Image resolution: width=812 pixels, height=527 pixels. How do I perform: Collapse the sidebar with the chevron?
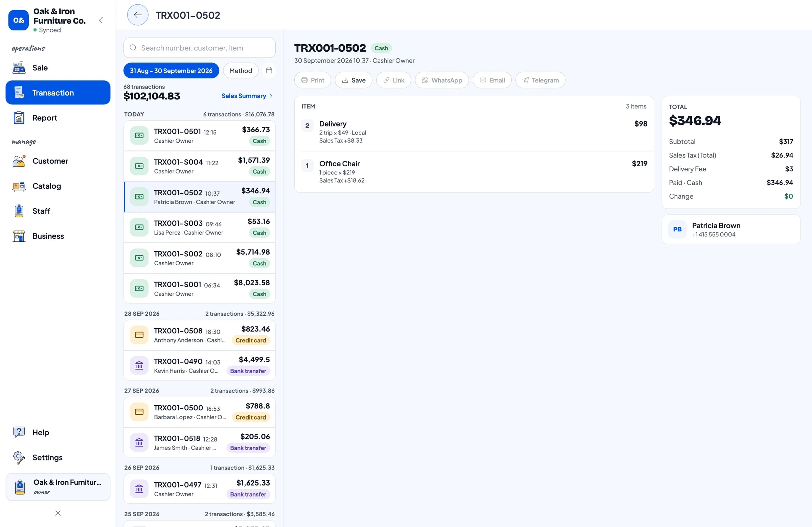tap(101, 20)
